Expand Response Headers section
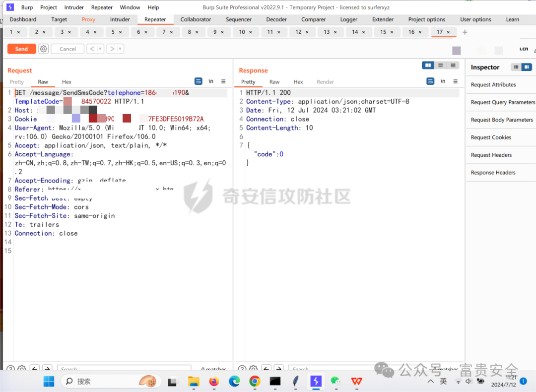The height and width of the screenshot is (392, 536). (x=501, y=173)
